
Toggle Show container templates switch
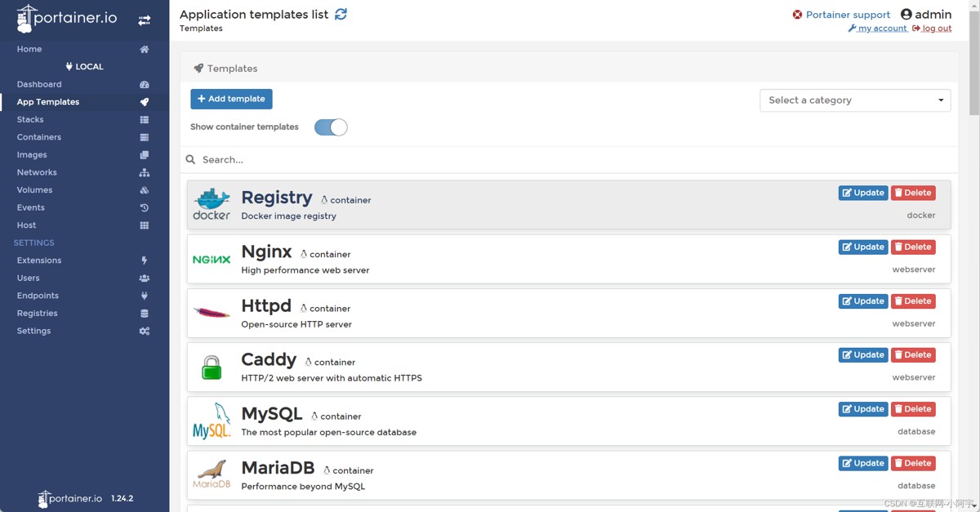tap(331, 127)
